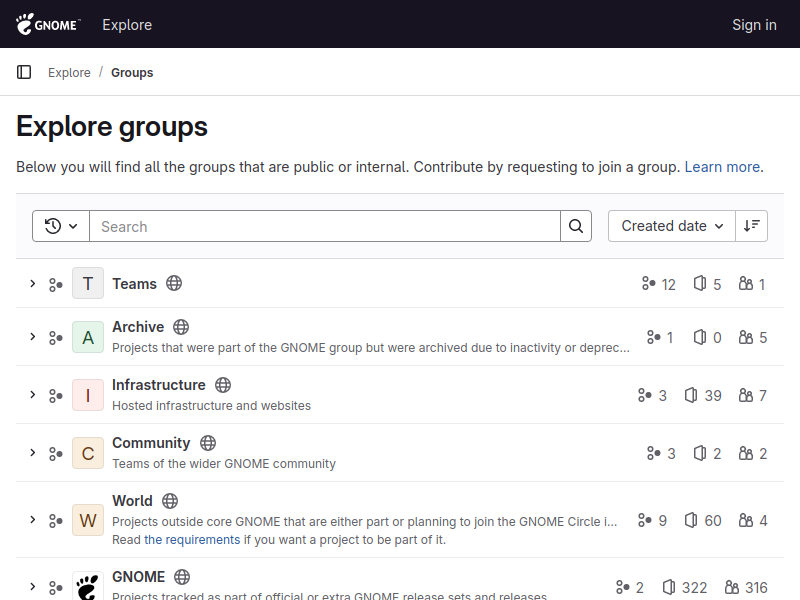Click the GNOME group foot avatar
Image resolution: width=800 pixels, height=600 pixels.
88,586
